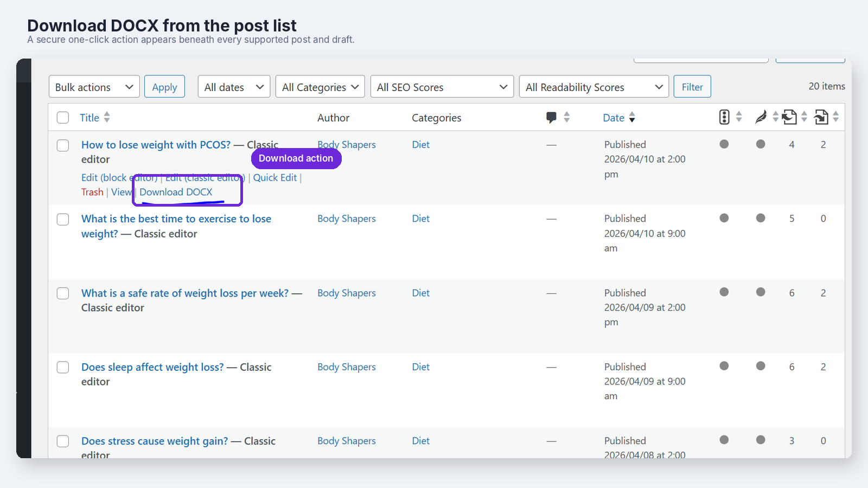Image resolution: width=868 pixels, height=488 pixels.
Task: Click SEO score dot in stress row
Action: 724,440
